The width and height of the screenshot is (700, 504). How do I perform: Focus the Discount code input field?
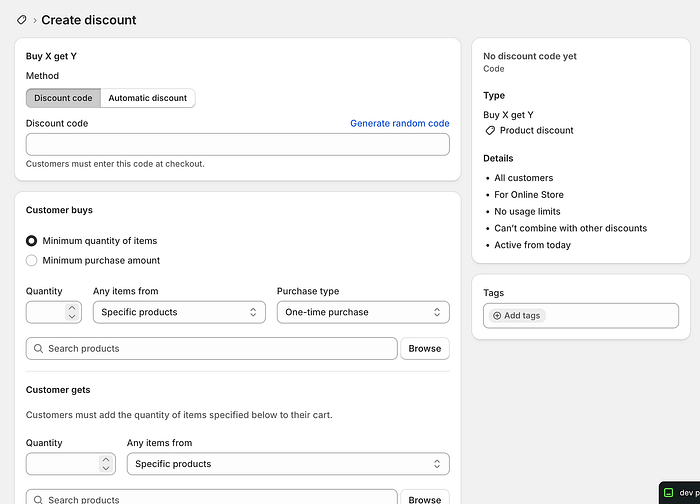238,144
